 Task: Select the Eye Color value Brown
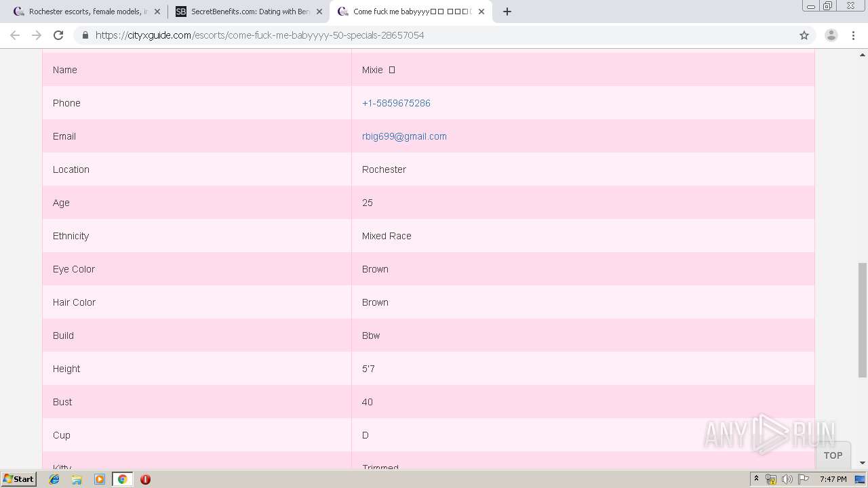[375, 269]
